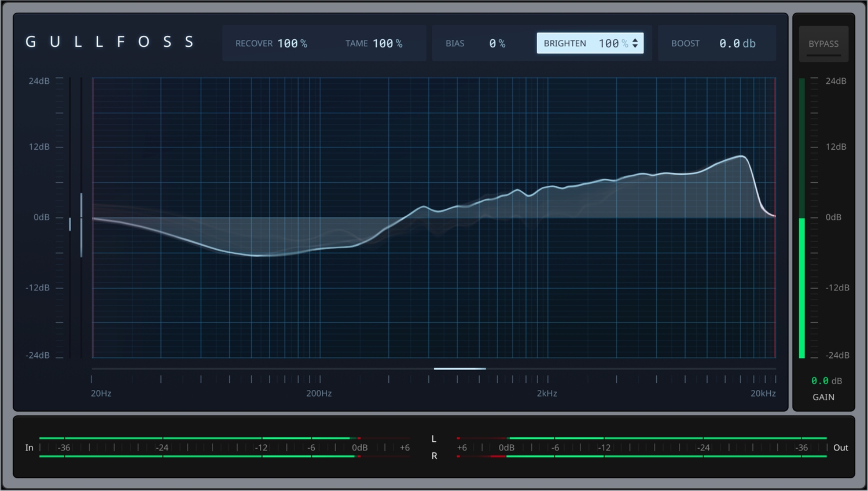Click the 2kHz frequency axis label
The image size is (868, 491).
point(547,393)
